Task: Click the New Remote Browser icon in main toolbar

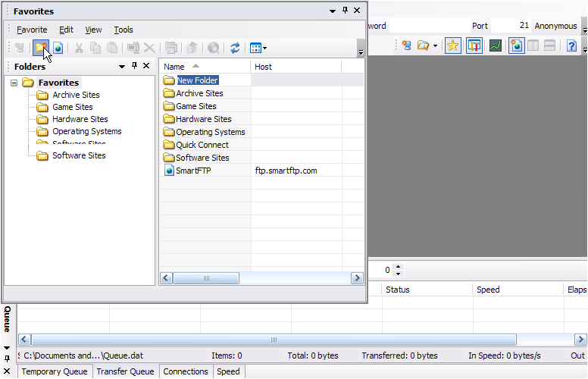Action: [406, 45]
